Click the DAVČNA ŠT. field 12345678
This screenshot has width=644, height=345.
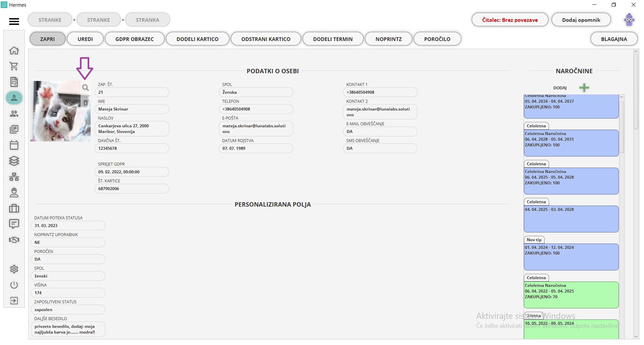132,148
